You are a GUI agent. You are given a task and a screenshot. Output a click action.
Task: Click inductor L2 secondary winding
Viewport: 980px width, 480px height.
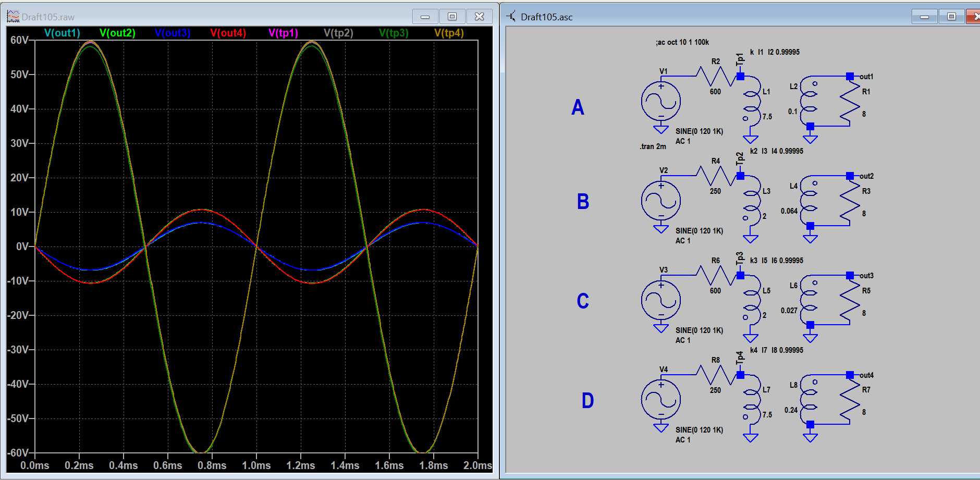[809, 102]
